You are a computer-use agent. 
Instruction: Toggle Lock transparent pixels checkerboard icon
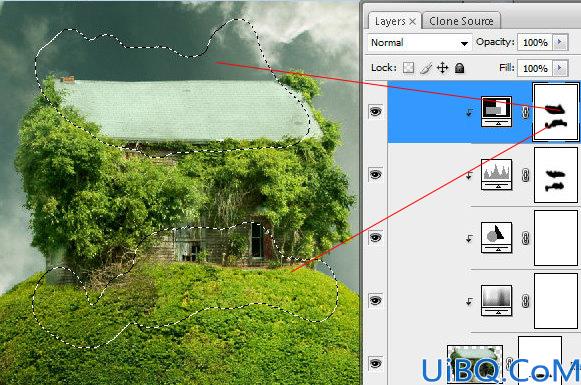[x=408, y=68]
